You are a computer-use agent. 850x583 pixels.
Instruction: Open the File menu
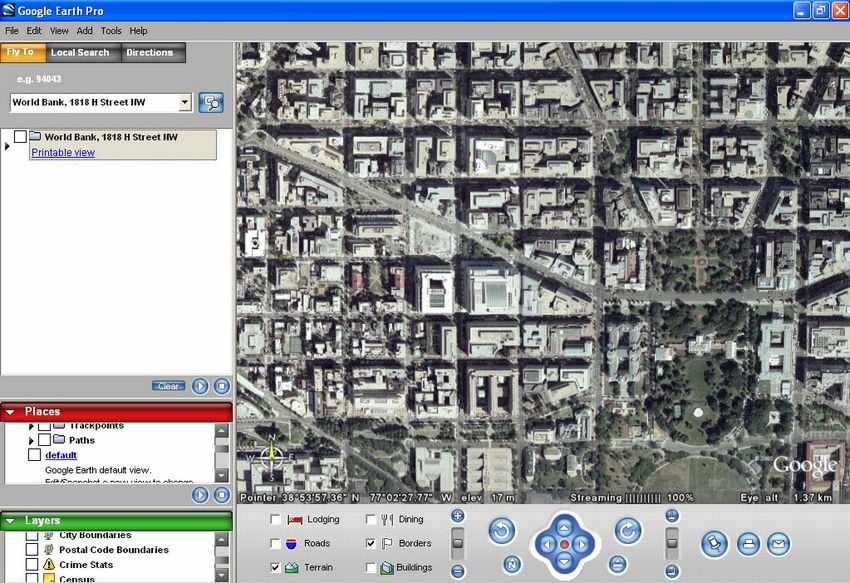click(x=11, y=31)
